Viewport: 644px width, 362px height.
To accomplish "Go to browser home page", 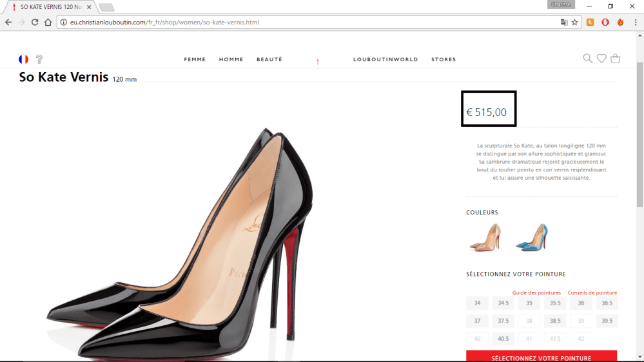I will tap(48, 22).
